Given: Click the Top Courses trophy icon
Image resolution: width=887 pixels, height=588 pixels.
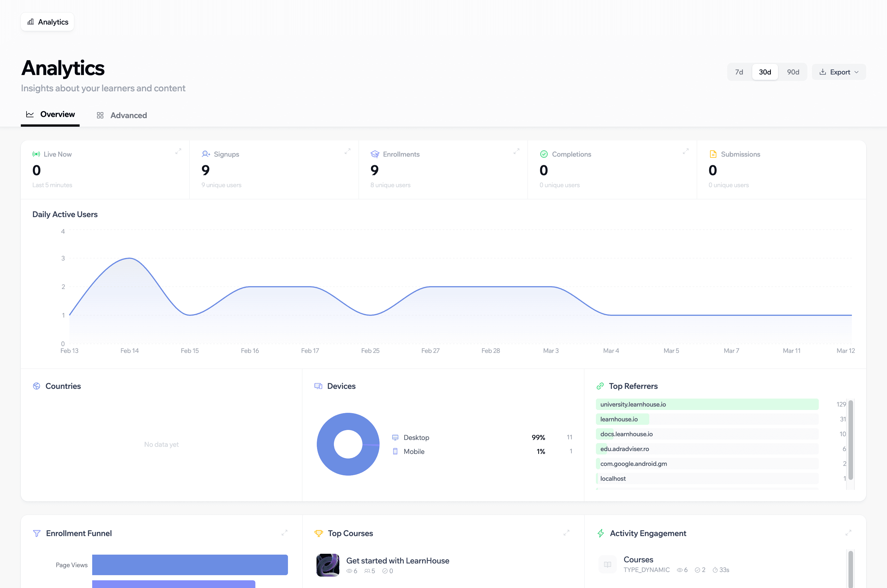Looking at the screenshot, I should 319,533.
